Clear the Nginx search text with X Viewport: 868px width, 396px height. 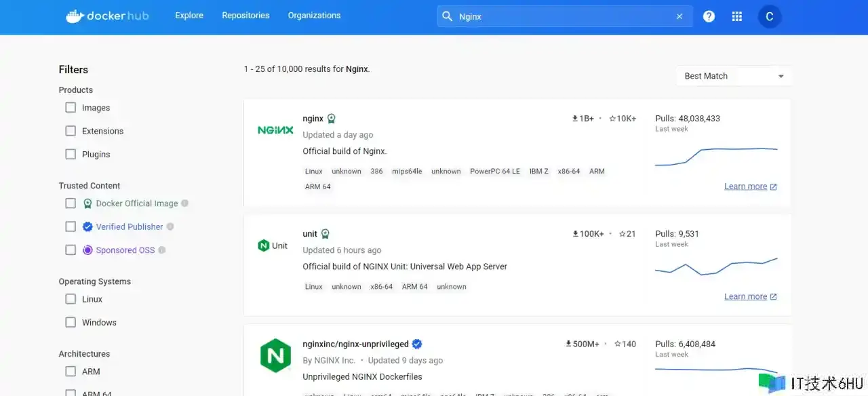(x=679, y=16)
